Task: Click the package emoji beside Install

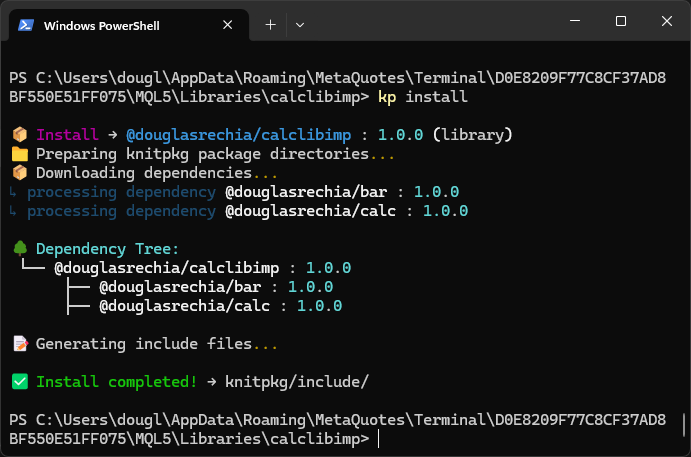Action: tap(18, 134)
